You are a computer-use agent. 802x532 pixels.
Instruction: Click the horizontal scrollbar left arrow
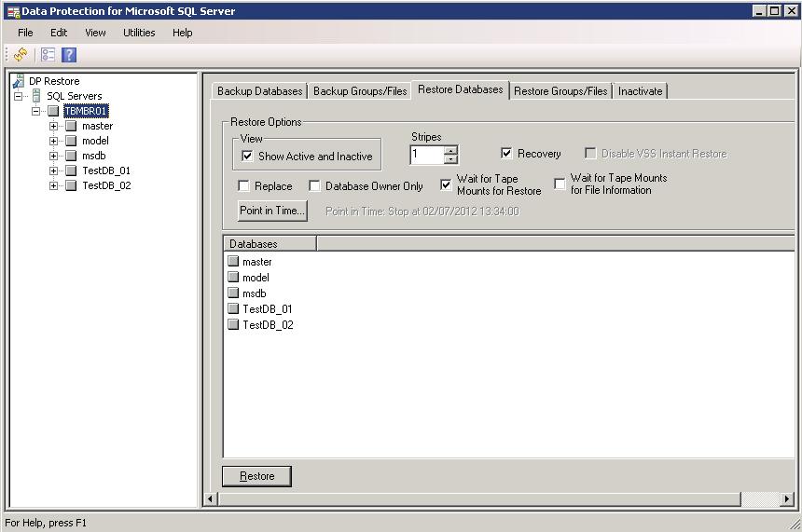tap(210, 498)
